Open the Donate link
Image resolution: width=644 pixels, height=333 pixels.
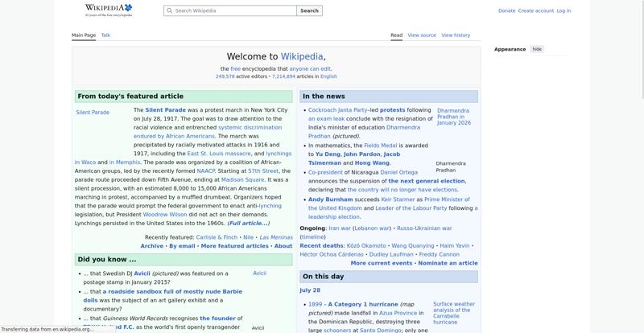tap(506, 10)
